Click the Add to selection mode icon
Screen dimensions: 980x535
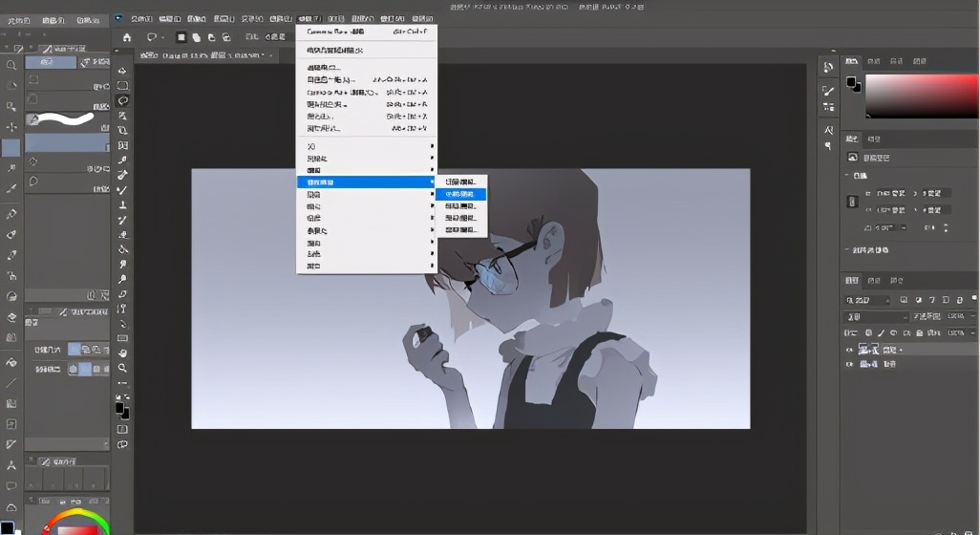196,38
